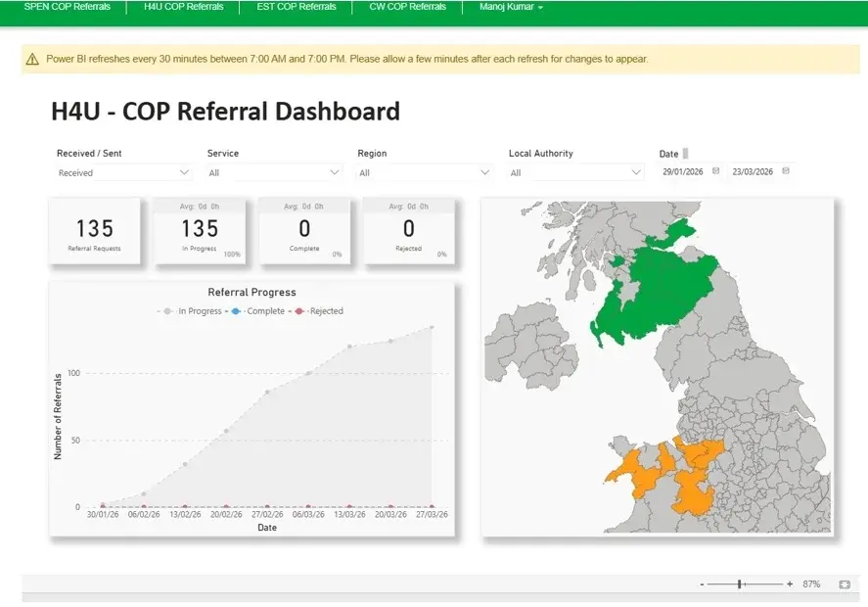Click the 30/01/26 axis date label
Image resolution: width=868 pixels, height=607 pixels.
[x=103, y=515]
